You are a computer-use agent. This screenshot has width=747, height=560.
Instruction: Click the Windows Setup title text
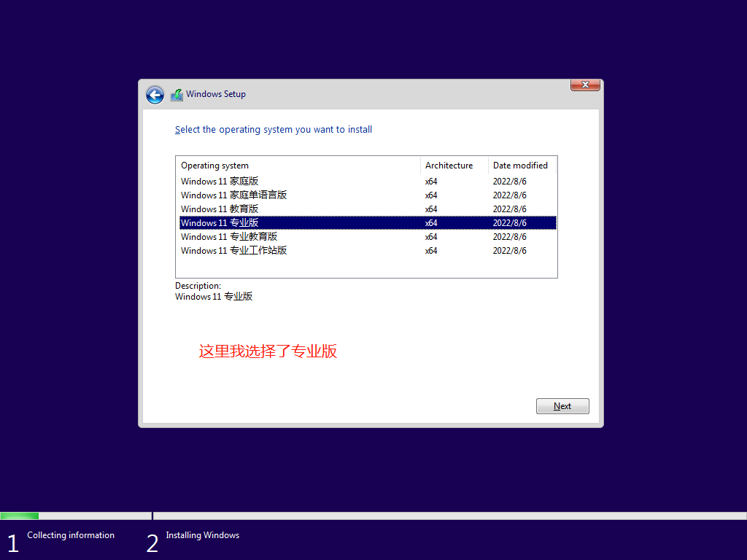pos(216,94)
